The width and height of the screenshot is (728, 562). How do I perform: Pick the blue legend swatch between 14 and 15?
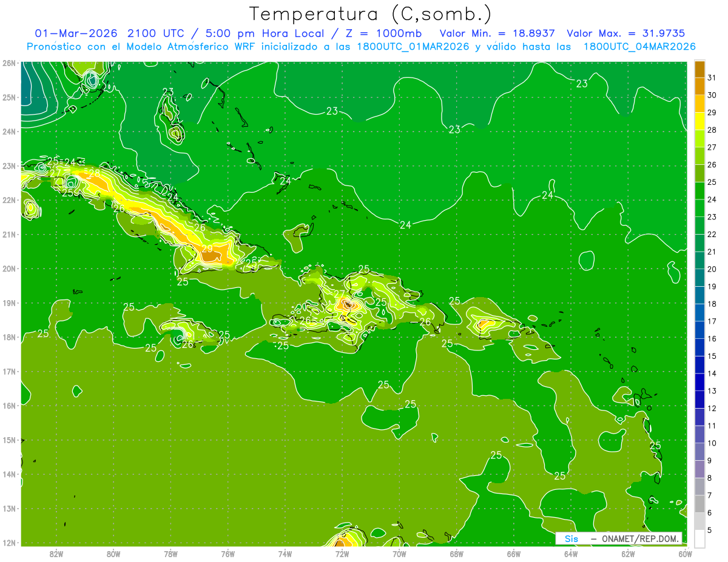[699, 364]
